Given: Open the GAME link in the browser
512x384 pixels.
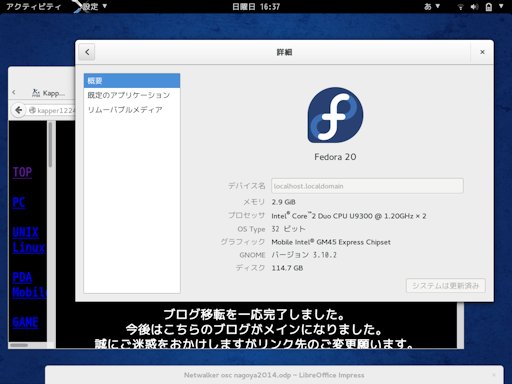Looking at the screenshot, I should click(x=25, y=322).
